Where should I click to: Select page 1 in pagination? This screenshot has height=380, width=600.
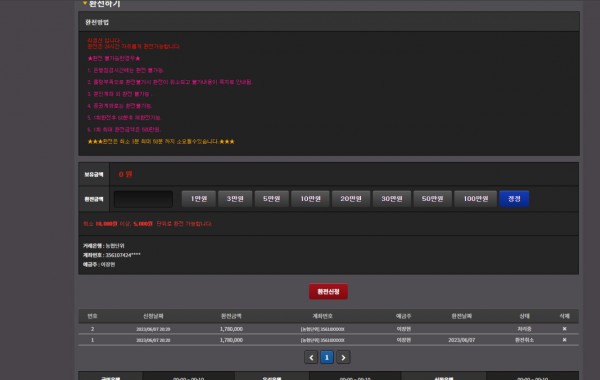pyautogui.click(x=327, y=357)
